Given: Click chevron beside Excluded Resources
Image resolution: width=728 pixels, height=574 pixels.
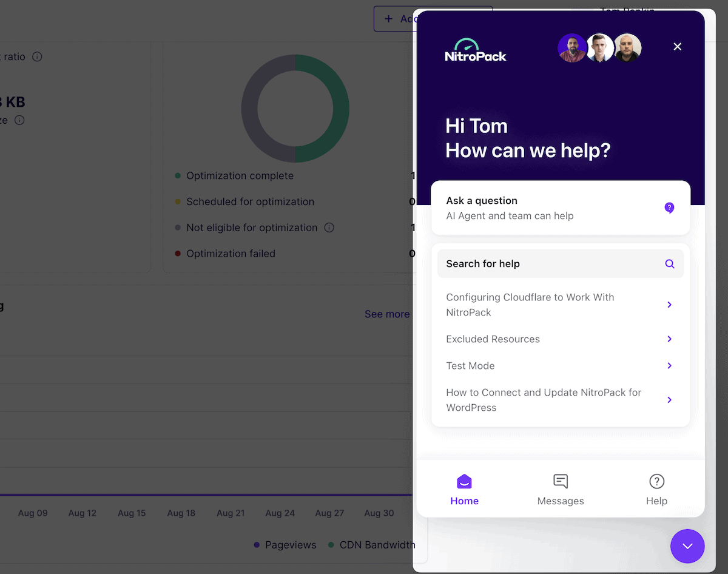Looking at the screenshot, I should pos(670,339).
